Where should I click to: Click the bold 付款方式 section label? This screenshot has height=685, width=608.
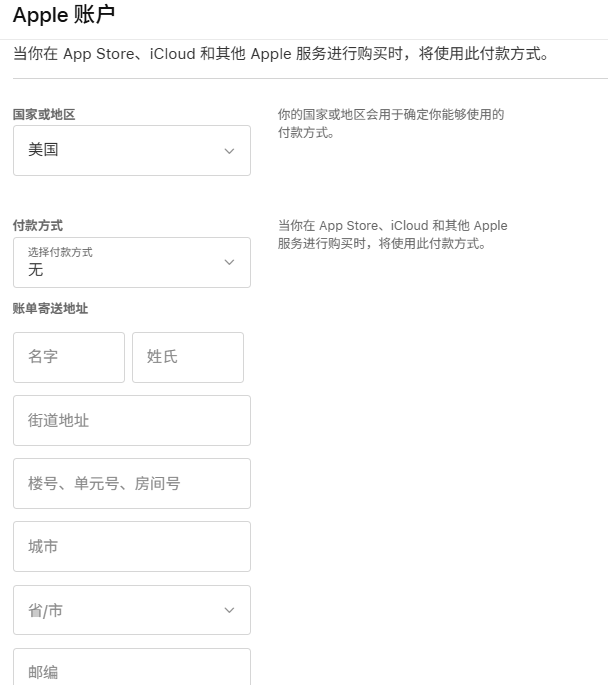38,226
